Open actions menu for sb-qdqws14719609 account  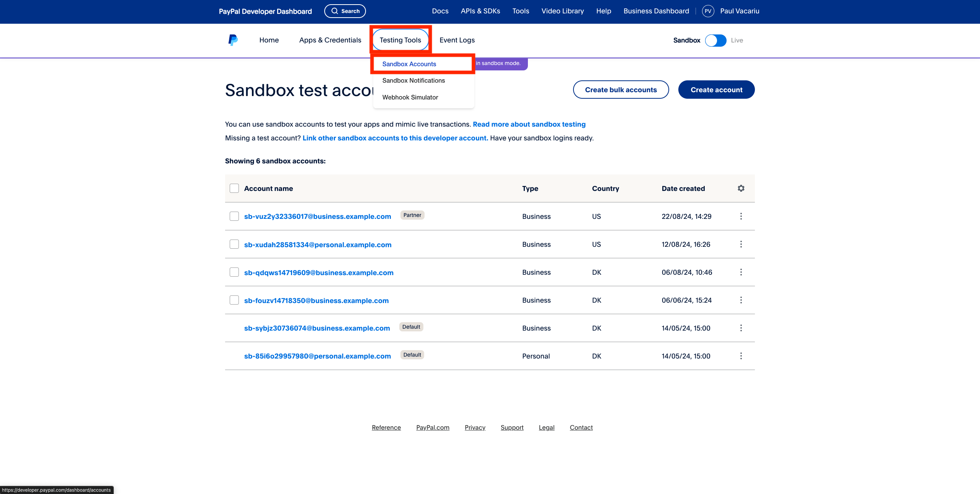(x=741, y=272)
